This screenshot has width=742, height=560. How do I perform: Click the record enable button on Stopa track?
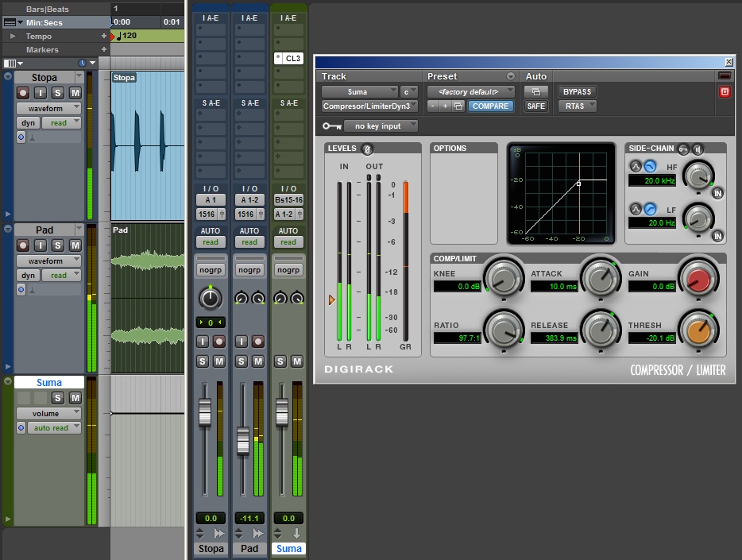click(x=24, y=93)
